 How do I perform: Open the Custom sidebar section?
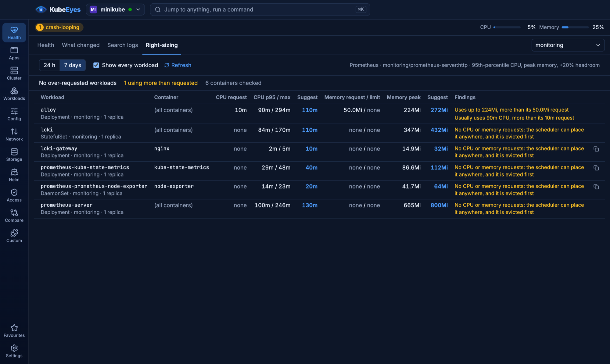pos(14,236)
